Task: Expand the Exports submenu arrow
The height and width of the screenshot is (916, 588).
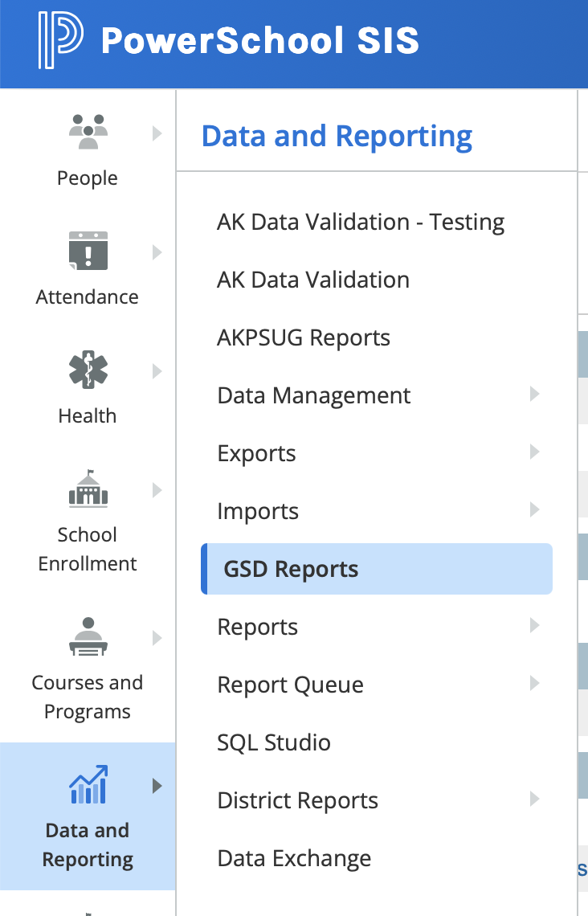Action: pyautogui.click(x=534, y=452)
